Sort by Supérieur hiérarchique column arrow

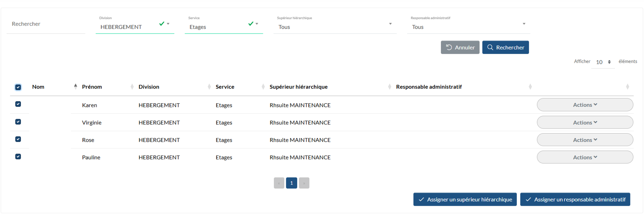(390, 87)
